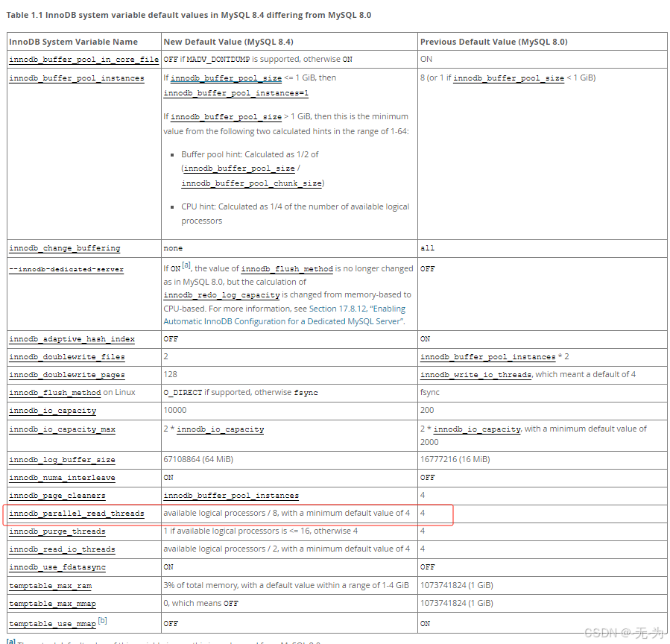The height and width of the screenshot is (644, 670).
Task: Click footnote [b] beside temptable_use_mmap
Action: click(x=103, y=619)
